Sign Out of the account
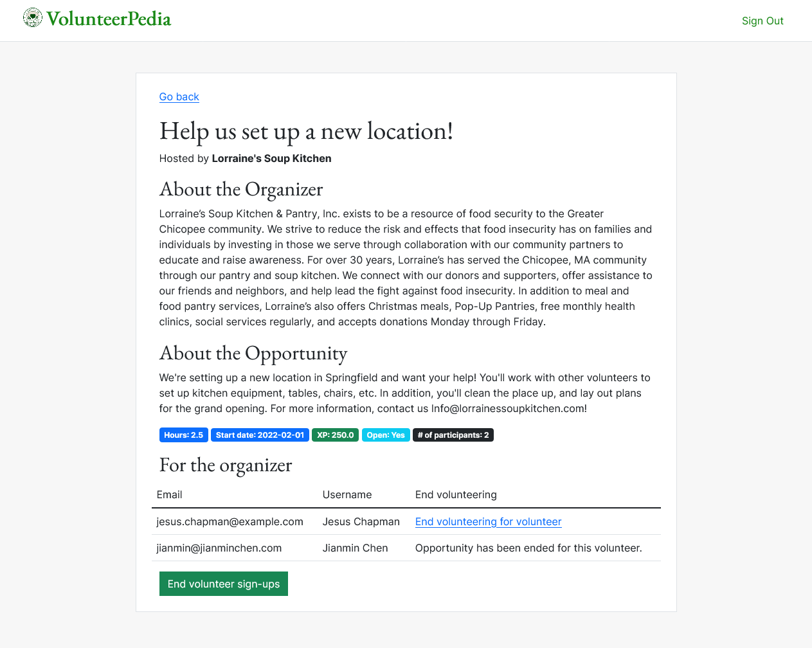The height and width of the screenshot is (648, 812). (762, 21)
